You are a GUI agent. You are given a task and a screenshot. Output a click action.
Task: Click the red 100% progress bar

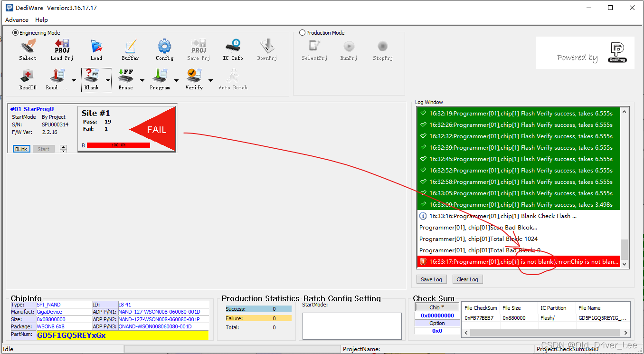(118, 145)
